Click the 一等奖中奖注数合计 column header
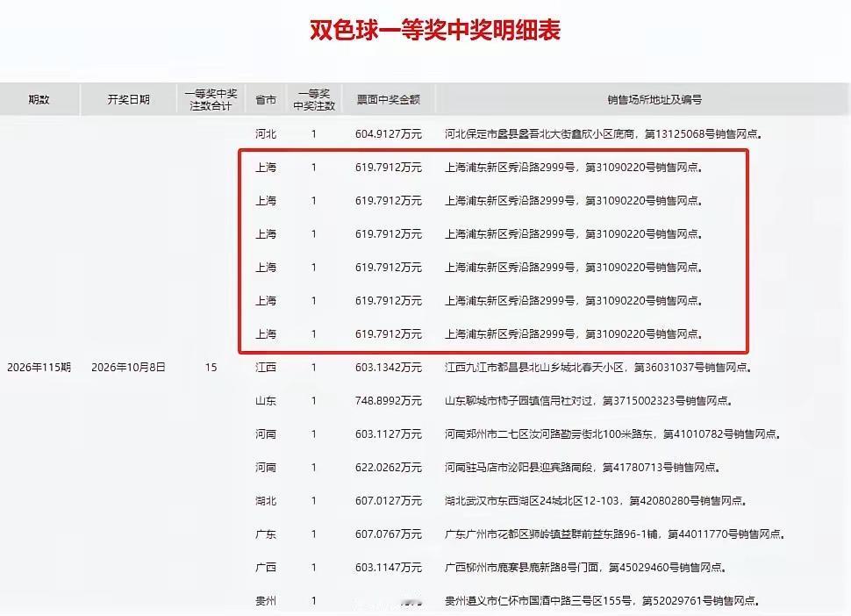The width and height of the screenshot is (851, 616). (x=211, y=99)
